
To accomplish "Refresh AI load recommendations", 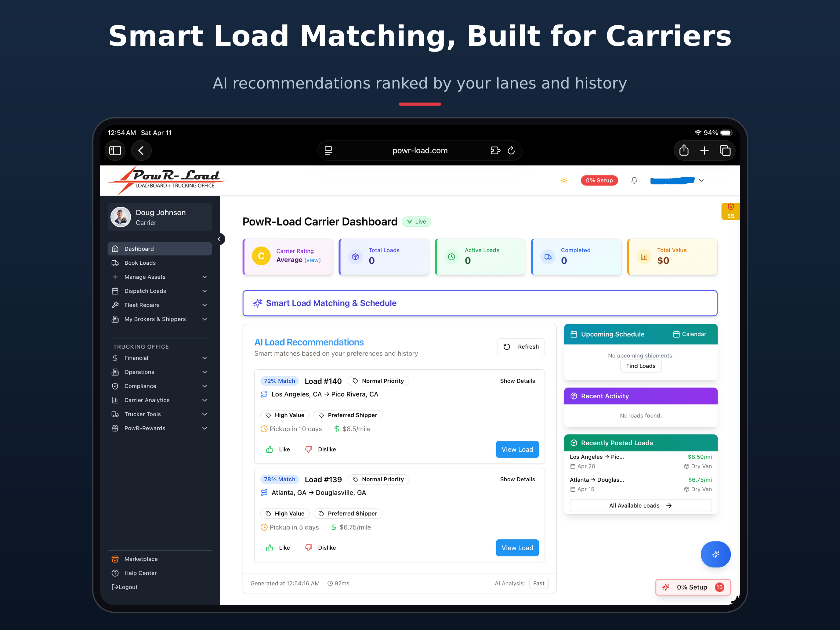I will pyautogui.click(x=521, y=347).
